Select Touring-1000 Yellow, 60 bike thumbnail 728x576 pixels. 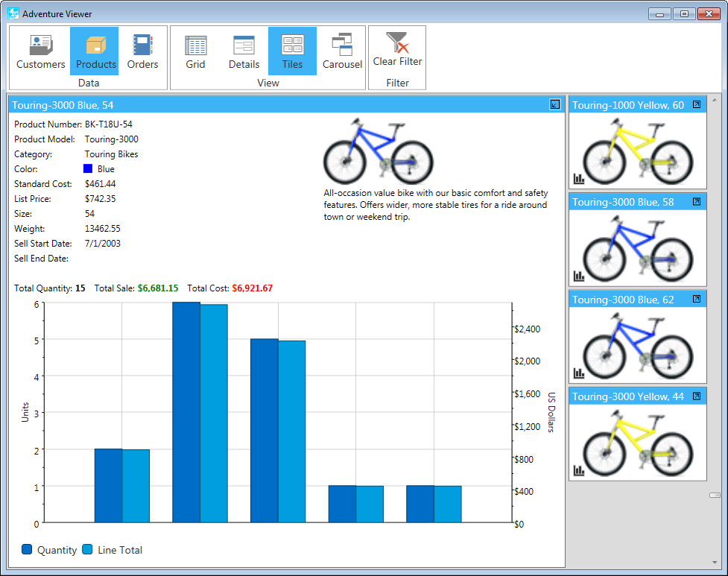pos(638,151)
